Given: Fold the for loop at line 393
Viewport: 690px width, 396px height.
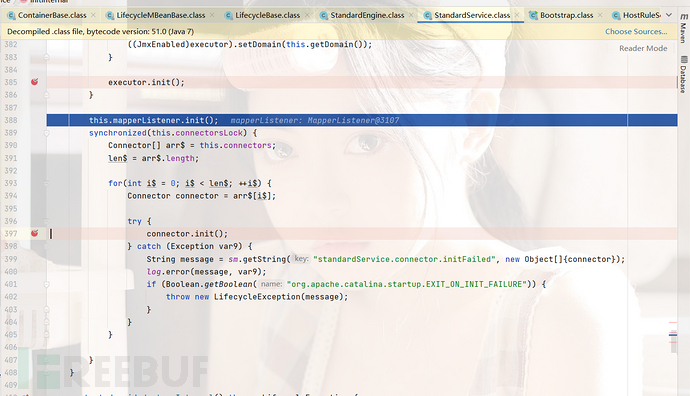Looking at the screenshot, I should click(x=47, y=183).
